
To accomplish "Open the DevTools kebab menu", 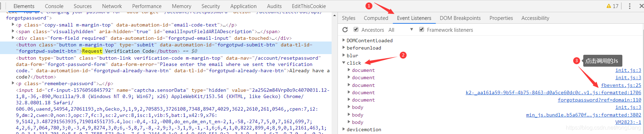I will pos(629,6).
